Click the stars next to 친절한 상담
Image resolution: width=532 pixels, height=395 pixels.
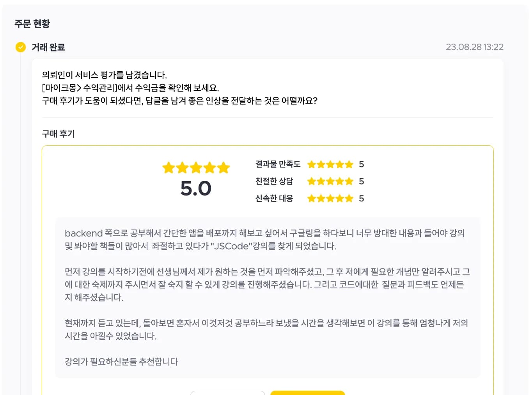pyautogui.click(x=330, y=182)
